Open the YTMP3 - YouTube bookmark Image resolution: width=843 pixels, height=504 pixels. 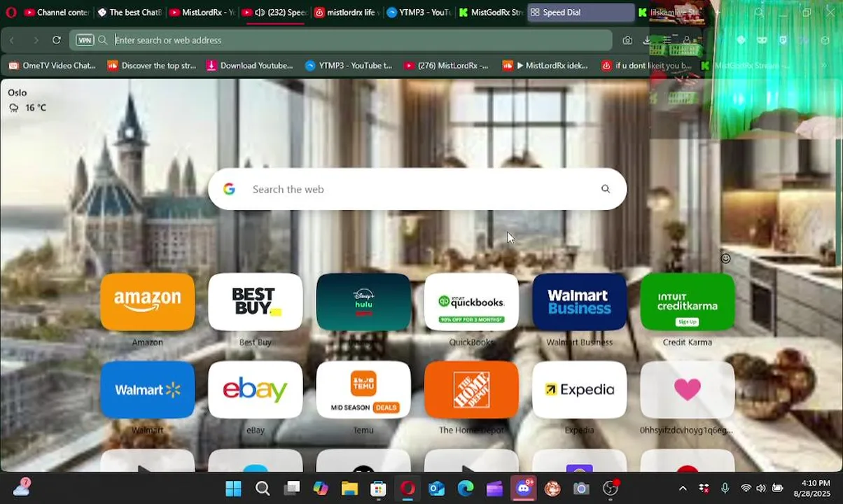click(x=349, y=65)
